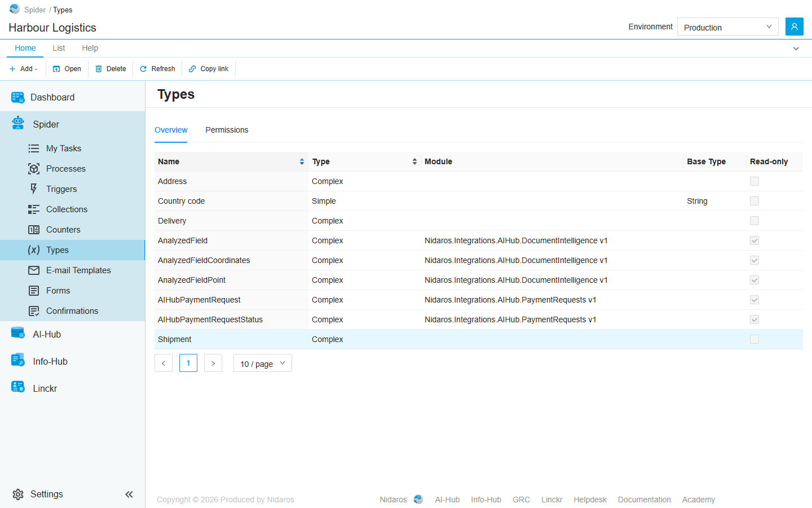Toggle Read-only checkbox for Shipment
Screen dimensions: 812x508
click(754, 339)
